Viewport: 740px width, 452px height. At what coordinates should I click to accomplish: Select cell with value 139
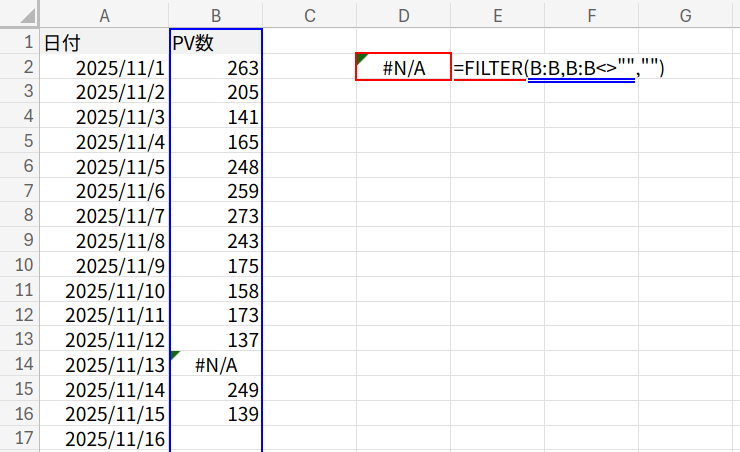215,413
